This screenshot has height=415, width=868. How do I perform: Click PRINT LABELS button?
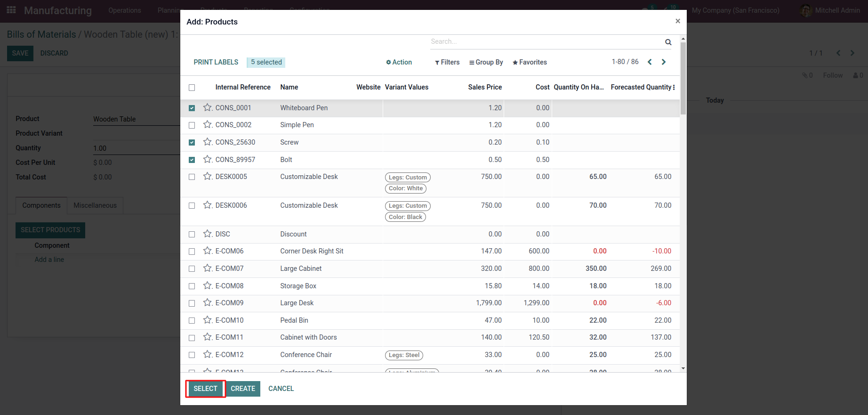216,62
